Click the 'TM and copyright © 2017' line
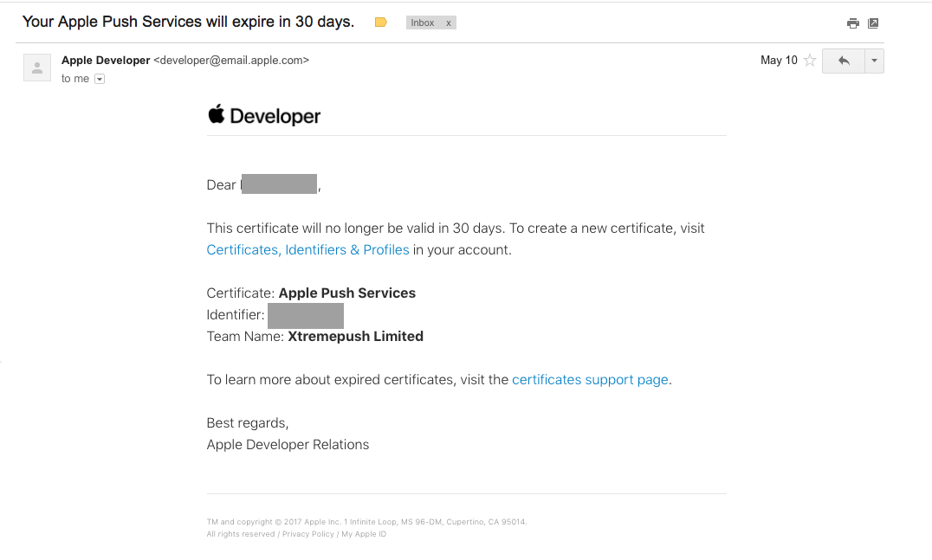Viewport: 932px width, 560px height. click(x=366, y=522)
